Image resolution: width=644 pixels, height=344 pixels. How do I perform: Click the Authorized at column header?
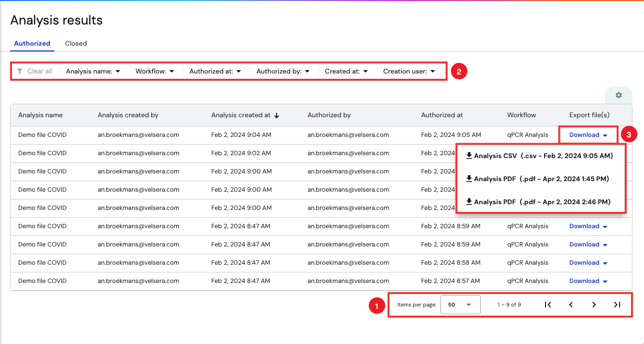click(442, 115)
